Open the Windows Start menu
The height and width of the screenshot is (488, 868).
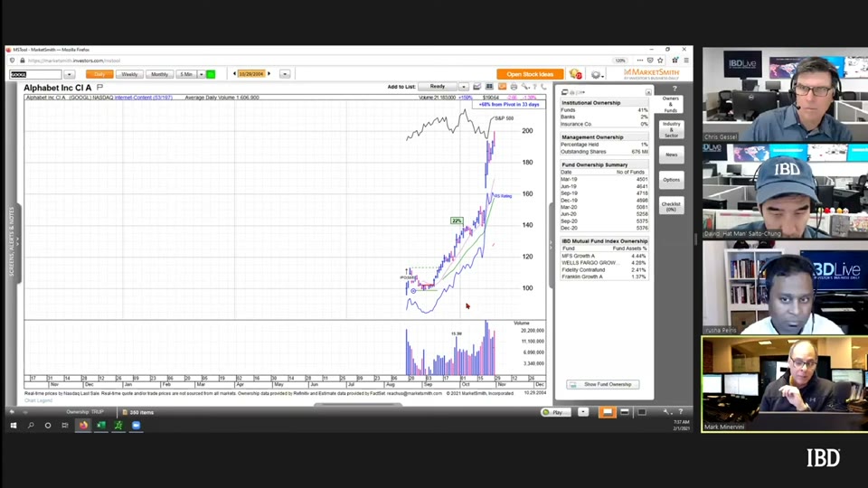click(x=14, y=425)
